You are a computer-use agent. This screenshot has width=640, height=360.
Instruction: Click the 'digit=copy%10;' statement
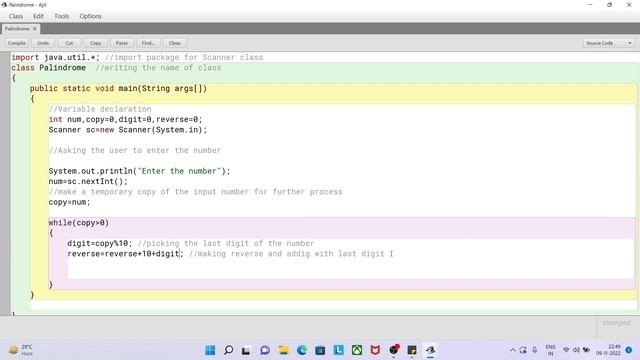100,243
